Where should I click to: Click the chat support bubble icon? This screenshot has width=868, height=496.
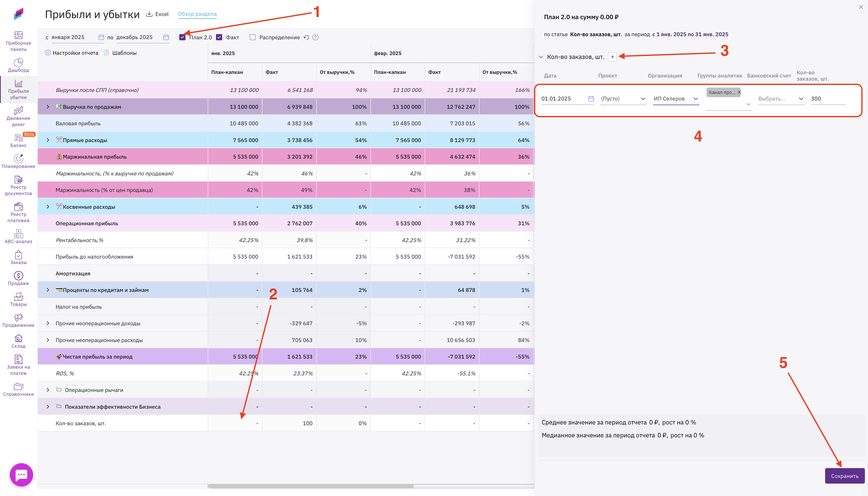pos(21,475)
